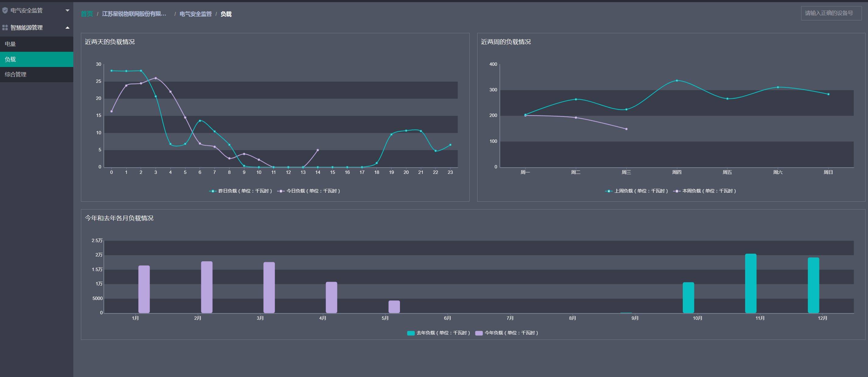Toggle the 本周负载 legend series
Viewport: 868px width, 377px height.
tap(704, 191)
